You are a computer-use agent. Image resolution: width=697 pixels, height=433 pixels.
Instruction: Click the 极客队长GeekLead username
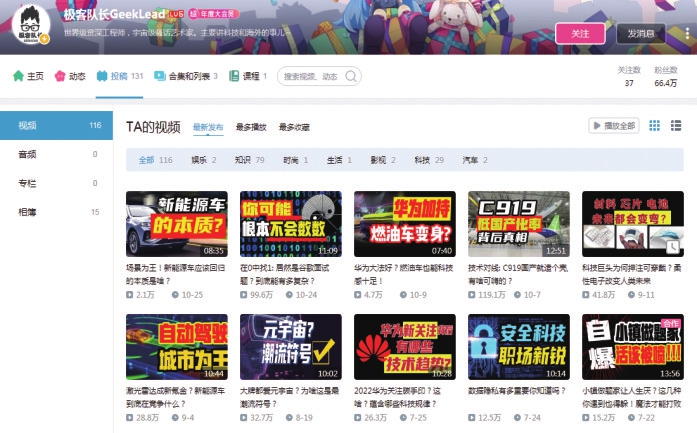coord(114,14)
